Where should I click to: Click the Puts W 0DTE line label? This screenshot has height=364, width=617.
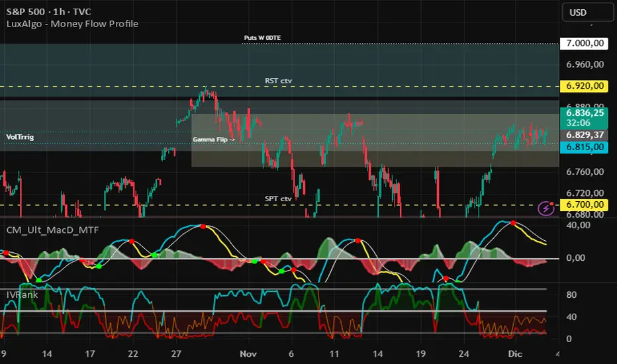click(x=262, y=38)
